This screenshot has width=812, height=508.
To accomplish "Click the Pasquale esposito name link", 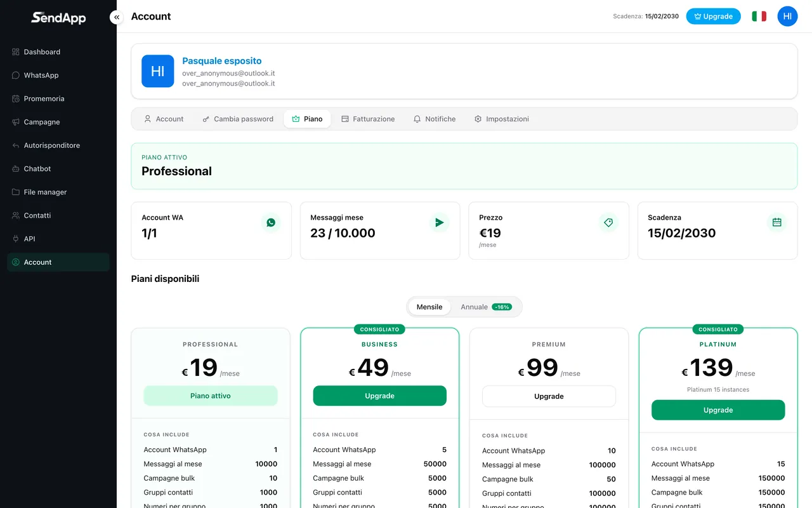I will 222,61.
